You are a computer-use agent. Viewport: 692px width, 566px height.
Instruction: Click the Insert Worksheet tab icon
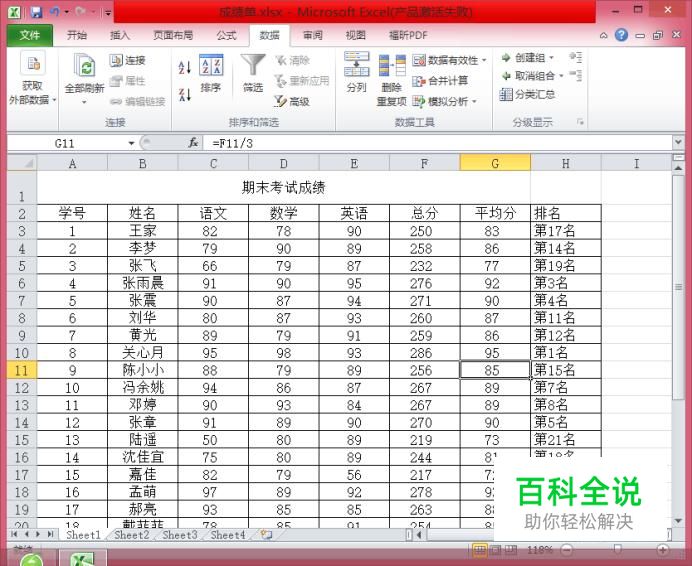point(266,535)
